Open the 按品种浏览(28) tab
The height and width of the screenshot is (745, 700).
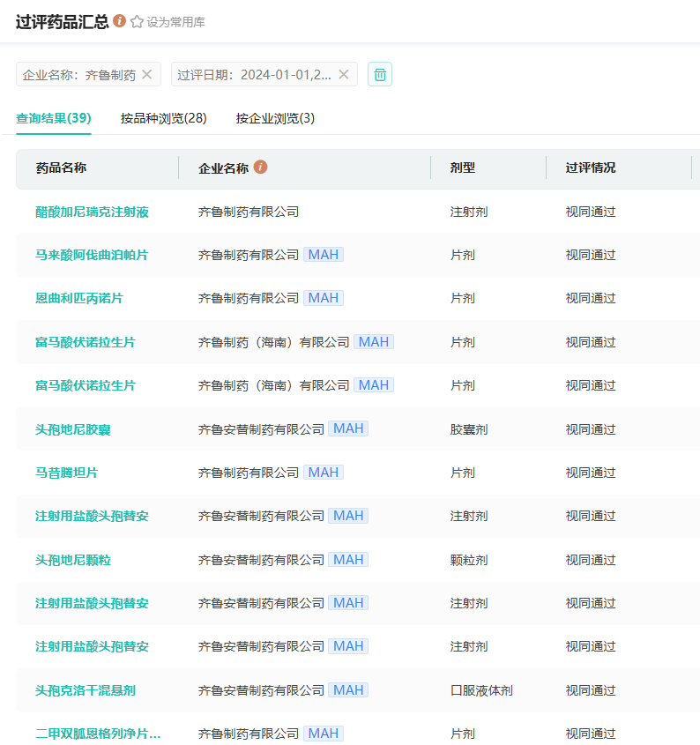tap(164, 118)
